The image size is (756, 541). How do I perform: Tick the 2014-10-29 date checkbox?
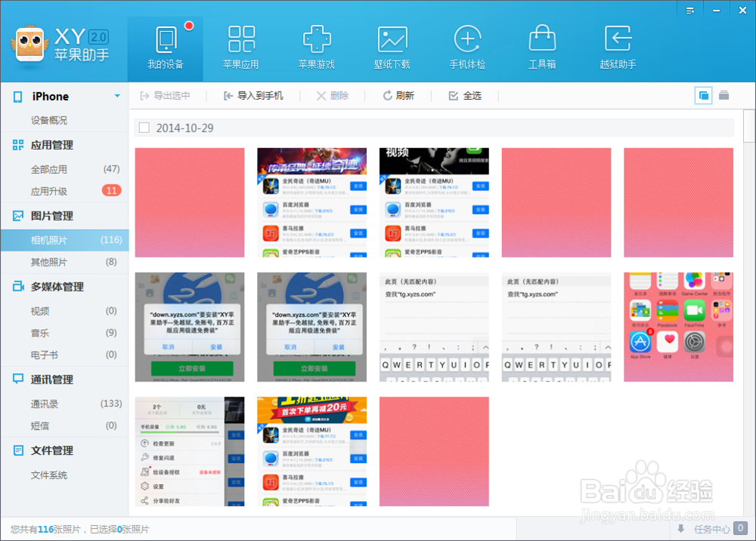[144, 128]
